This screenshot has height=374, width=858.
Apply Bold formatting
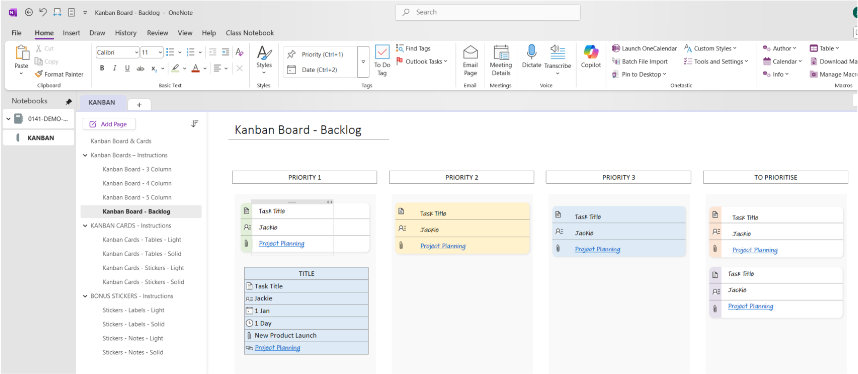102,68
